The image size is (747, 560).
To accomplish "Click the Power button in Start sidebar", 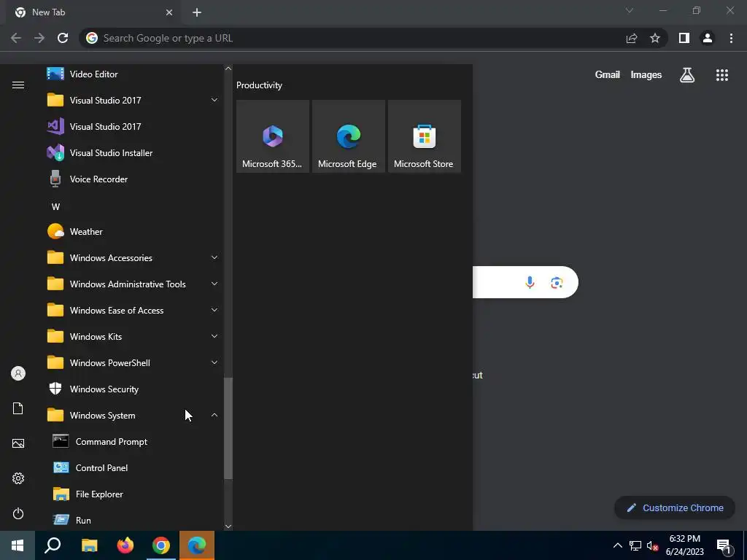I will point(18,513).
